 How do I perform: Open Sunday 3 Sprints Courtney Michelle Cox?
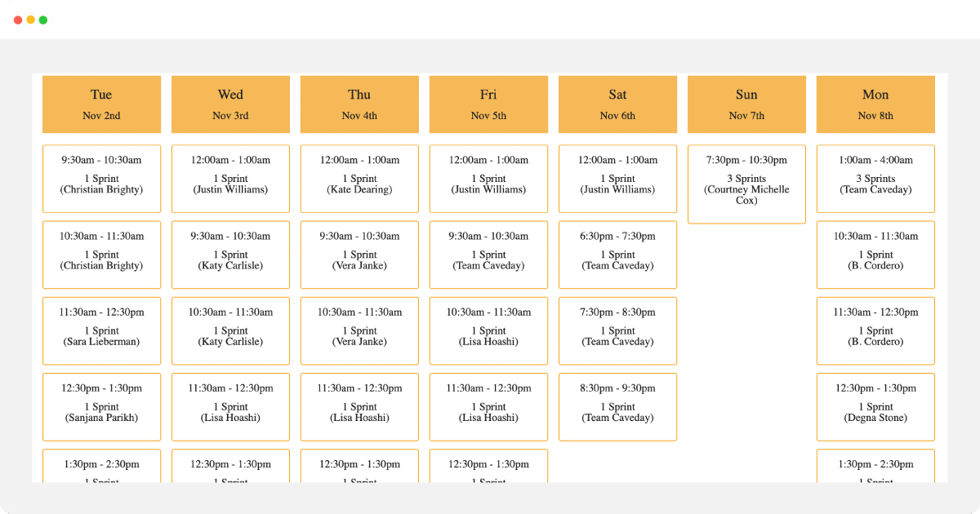coord(746,184)
